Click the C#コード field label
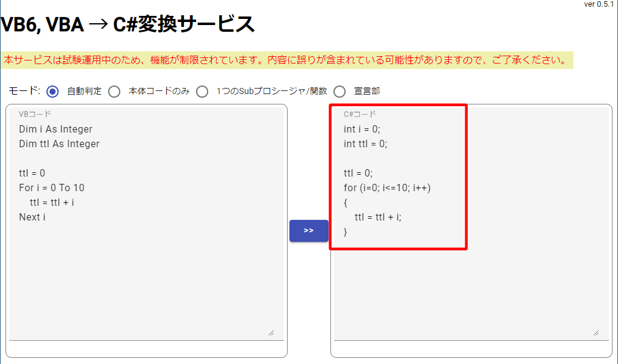 coord(360,114)
